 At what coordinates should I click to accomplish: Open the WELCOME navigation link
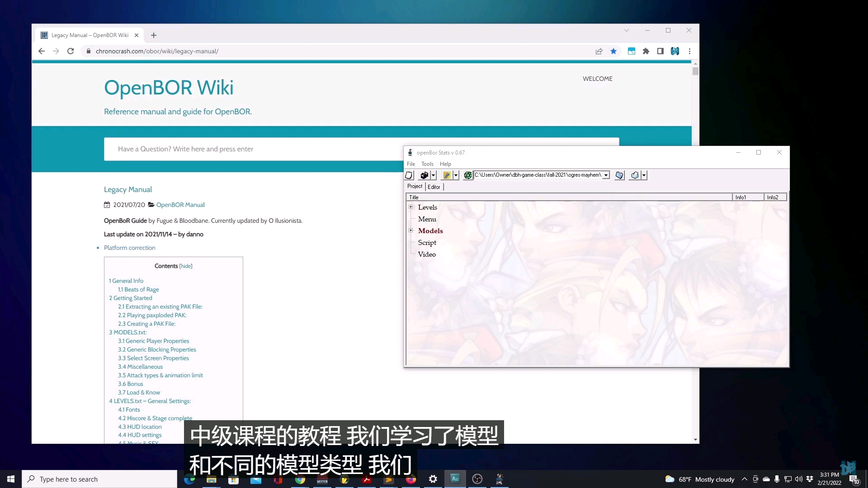click(598, 79)
